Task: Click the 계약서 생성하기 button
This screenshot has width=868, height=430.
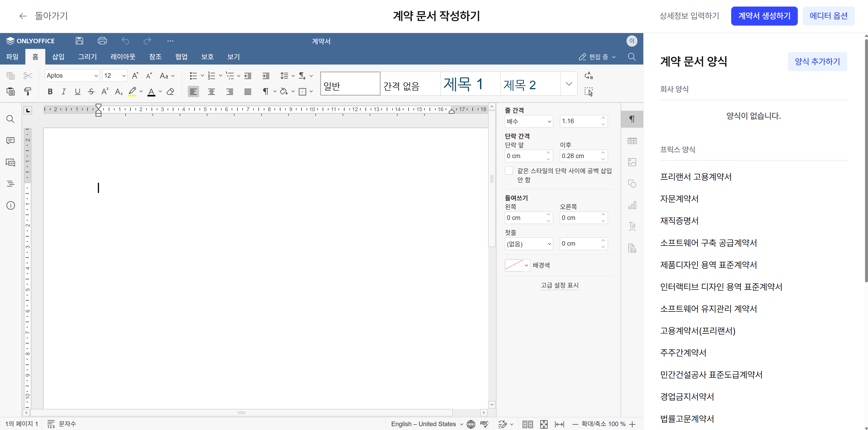Action: [x=764, y=16]
